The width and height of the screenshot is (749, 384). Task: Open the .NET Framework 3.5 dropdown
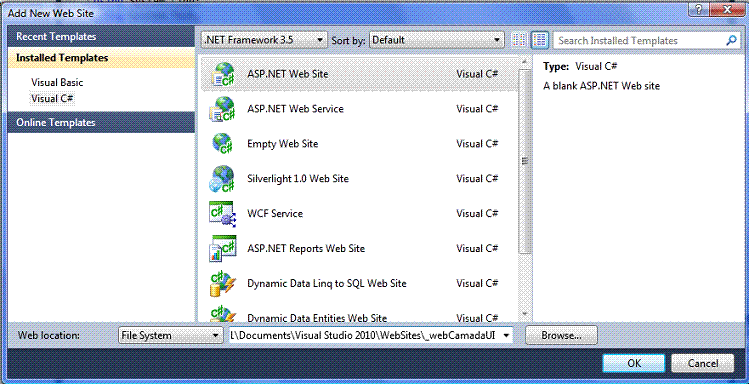(264, 40)
